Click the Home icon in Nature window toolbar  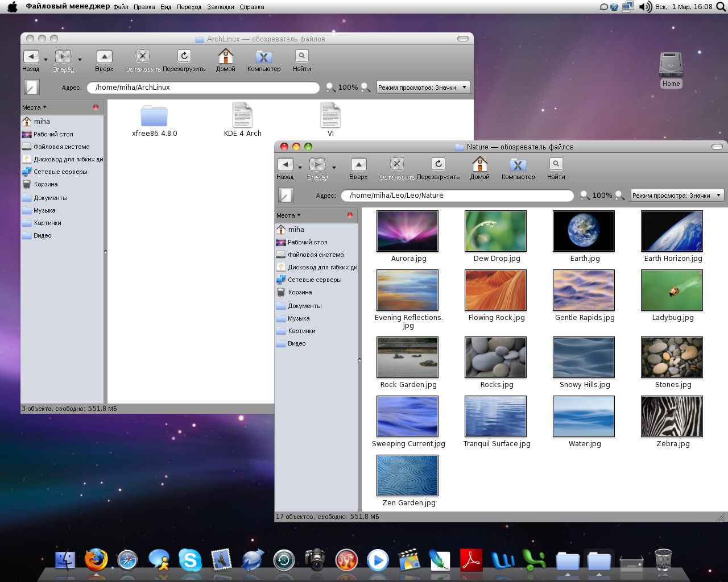(479, 165)
